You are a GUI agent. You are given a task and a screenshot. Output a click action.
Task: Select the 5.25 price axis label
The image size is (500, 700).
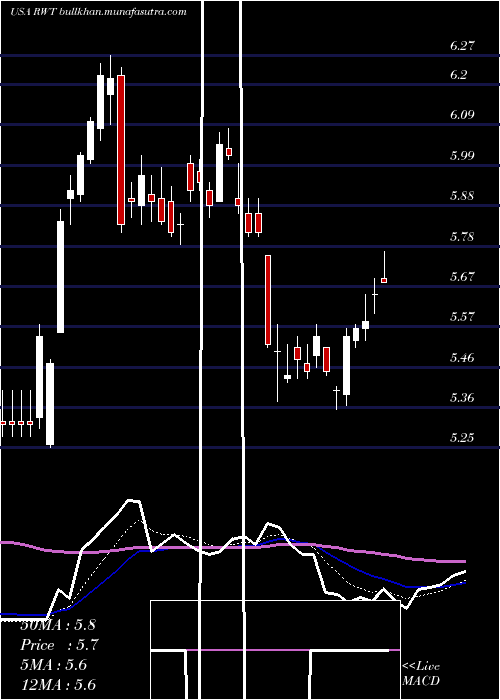click(x=462, y=438)
